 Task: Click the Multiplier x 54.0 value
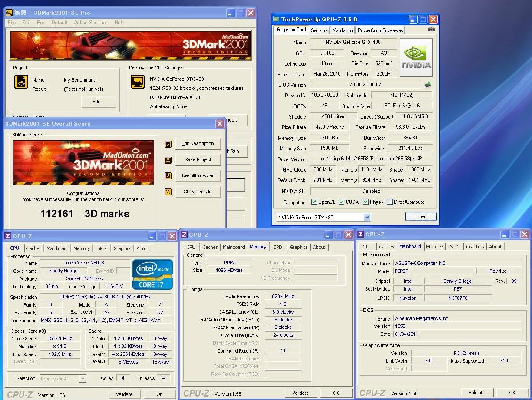click(60, 347)
